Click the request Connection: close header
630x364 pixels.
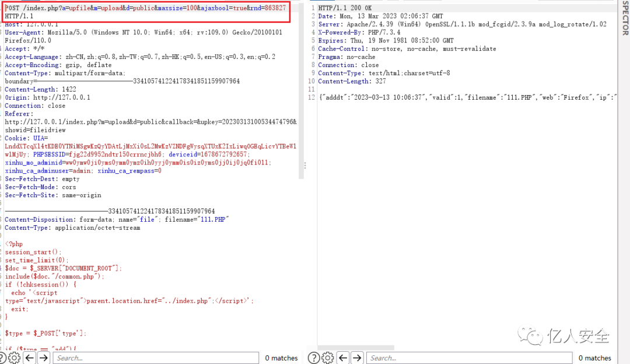[x=35, y=106]
